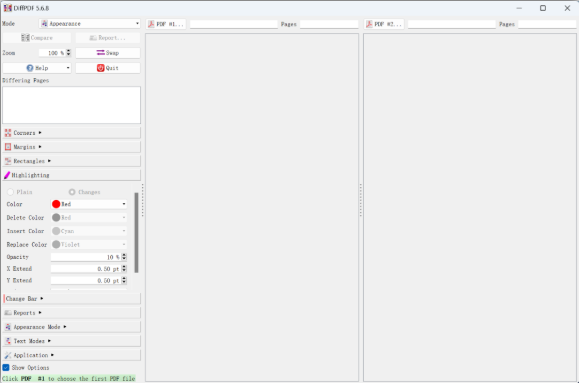The height and width of the screenshot is (383, 579).
Task: Click the Margins section icon
Action: 8,147
